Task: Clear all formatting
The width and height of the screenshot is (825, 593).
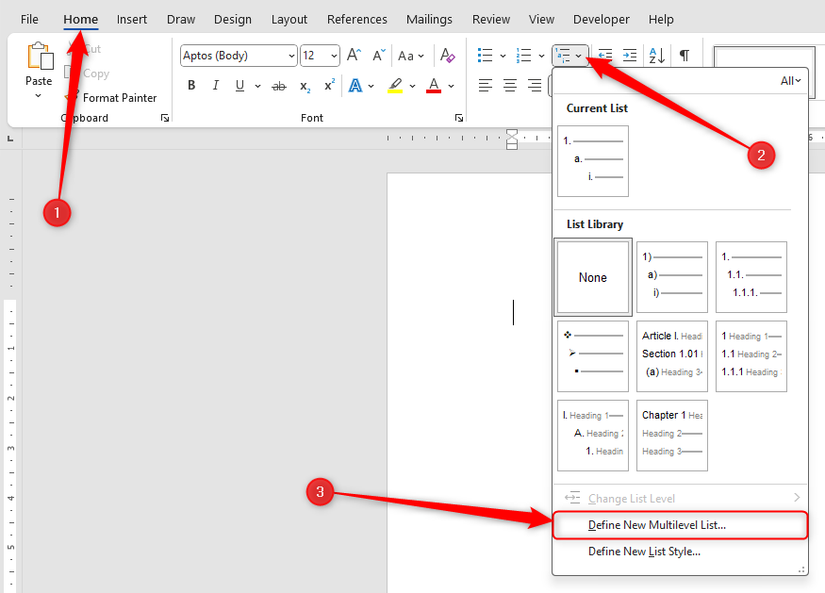Action: click(x=447, y=55)
